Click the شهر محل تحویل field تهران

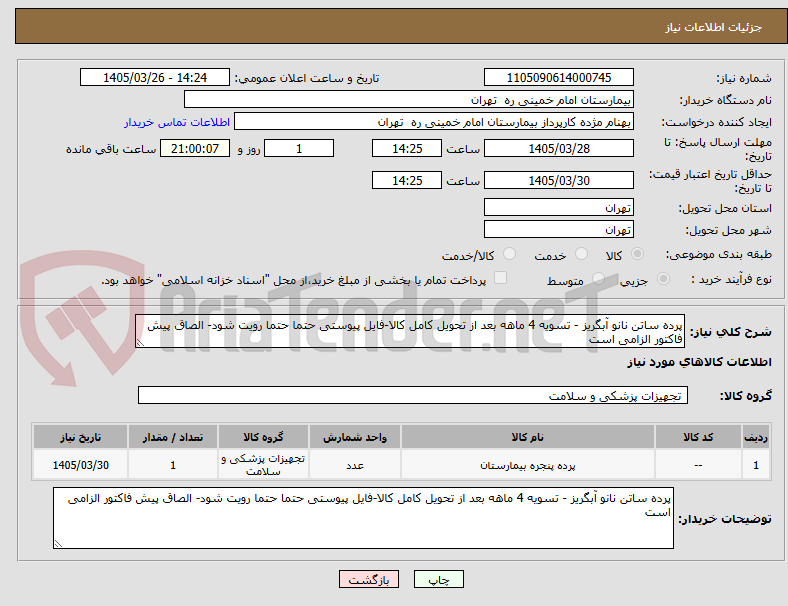(x=559, y=229)
